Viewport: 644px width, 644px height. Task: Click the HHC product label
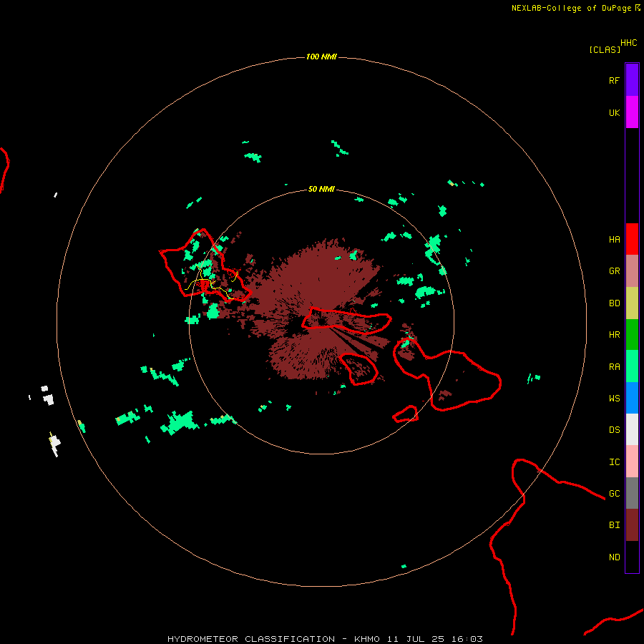click(x=629, y=43)
